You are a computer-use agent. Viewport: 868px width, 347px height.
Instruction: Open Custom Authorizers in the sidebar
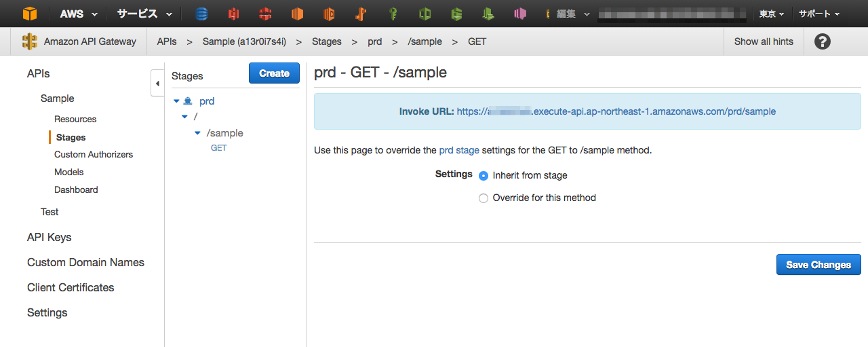[x=94, y=154]
